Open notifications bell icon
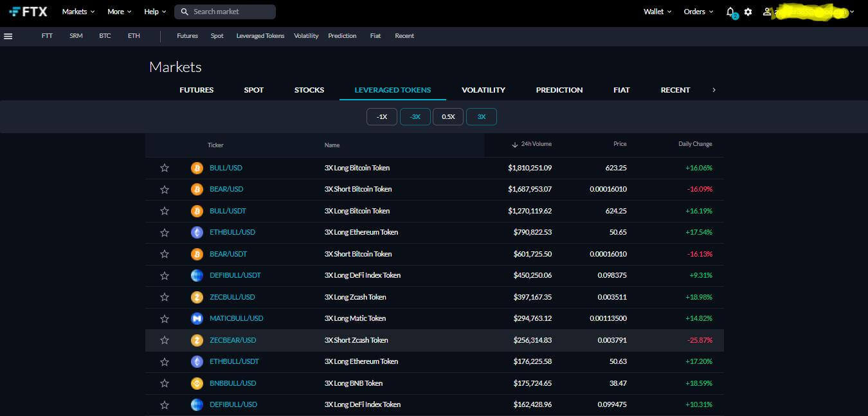Image resolution: width=868 pixels, height=416 pixels. coord(730,12)
